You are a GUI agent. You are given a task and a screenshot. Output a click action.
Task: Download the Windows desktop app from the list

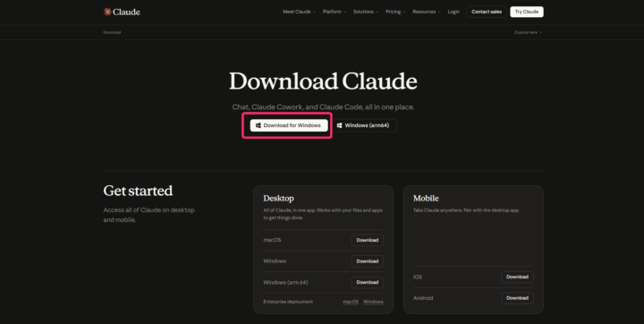(x=368, y=261)
